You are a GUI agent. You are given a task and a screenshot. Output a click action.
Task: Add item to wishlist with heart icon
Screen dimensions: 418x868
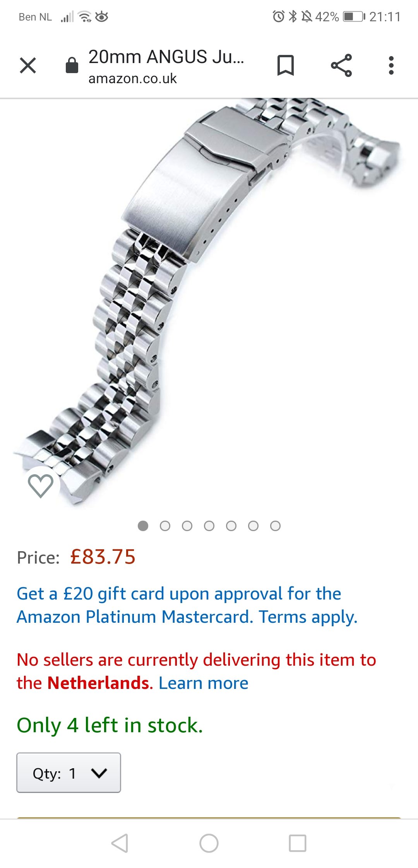41,485
